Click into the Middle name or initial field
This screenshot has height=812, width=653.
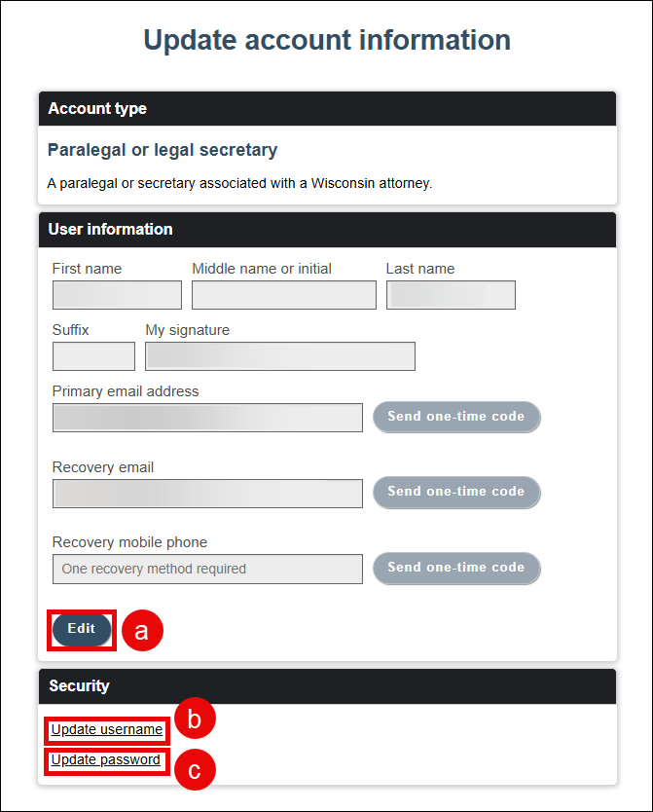(x=283, y=295)
